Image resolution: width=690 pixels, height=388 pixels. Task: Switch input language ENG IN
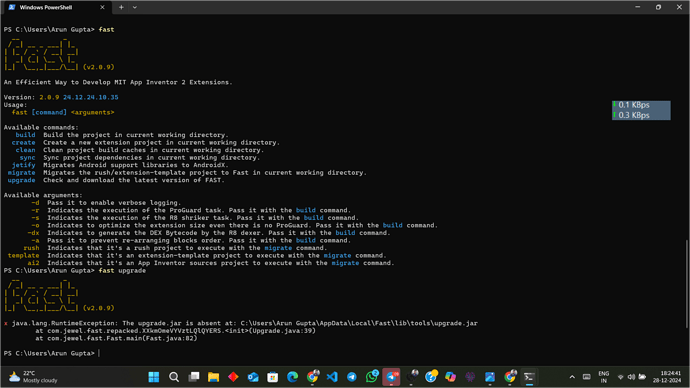coord(604,377)
